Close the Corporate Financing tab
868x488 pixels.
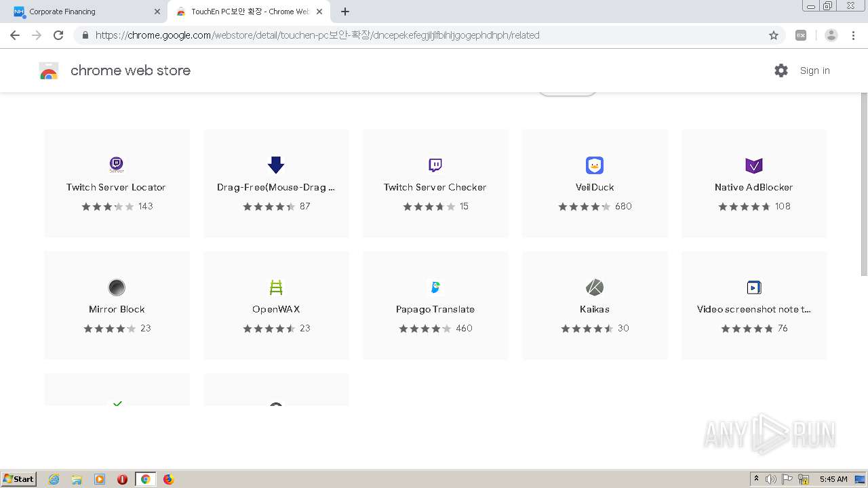(x=157, y=12)
